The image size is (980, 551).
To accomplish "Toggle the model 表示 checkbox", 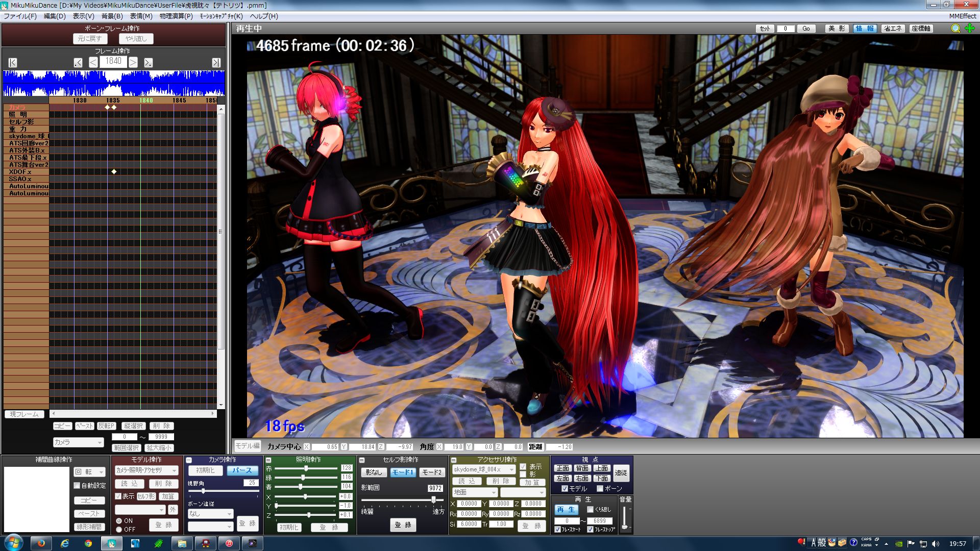I will (x=118, y=496).
